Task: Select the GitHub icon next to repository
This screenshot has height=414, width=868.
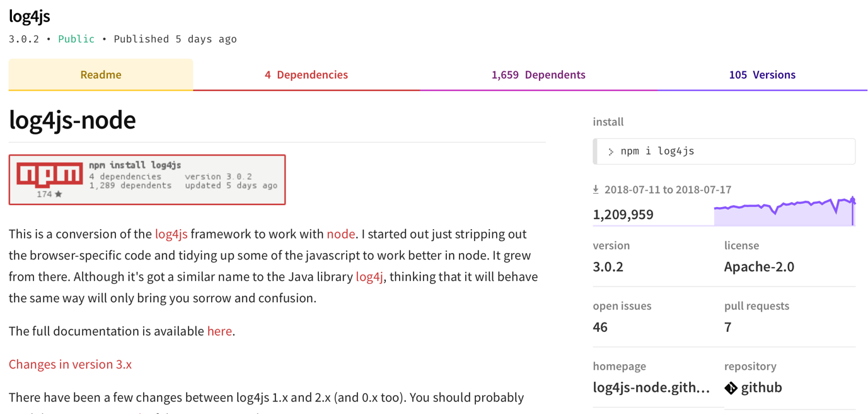Action: (x=730, y=389)
